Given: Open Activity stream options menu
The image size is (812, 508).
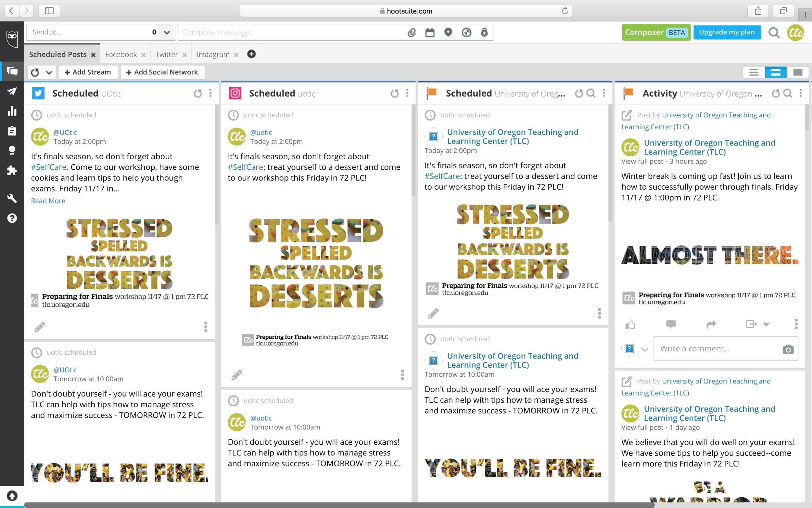Looking at the screenshot, I should (x=801, y=93).
